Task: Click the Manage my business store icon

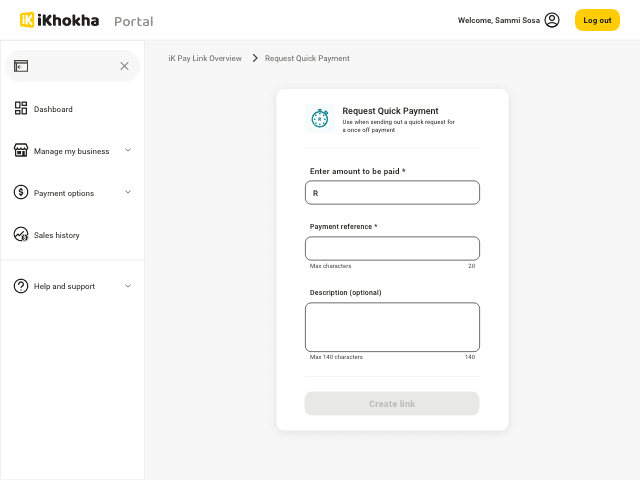Action: click(x=21, y=151)
